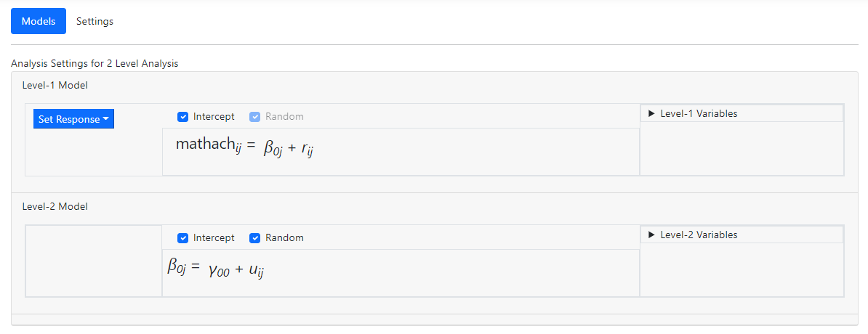Viewport: 868px width, 334px height.
Task: Select β0j on the Level-2 equation's left side
Action: [x=178, y=267]
